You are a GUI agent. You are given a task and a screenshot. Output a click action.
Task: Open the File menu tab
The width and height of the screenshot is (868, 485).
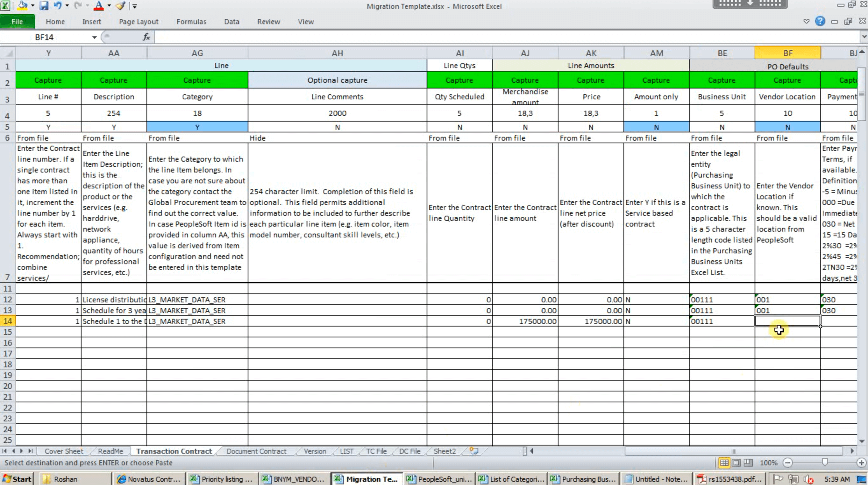(17, 21)
